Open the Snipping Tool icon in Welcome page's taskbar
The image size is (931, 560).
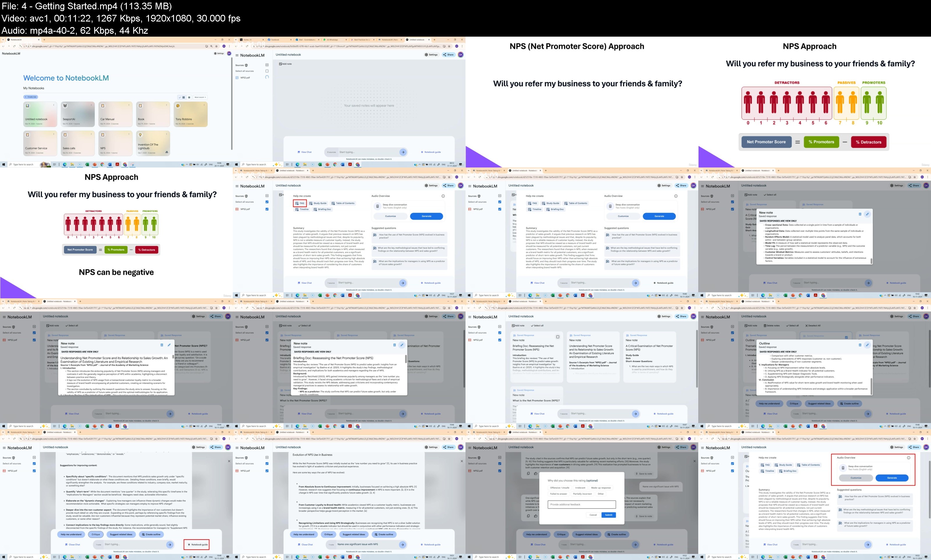(132, 165)
